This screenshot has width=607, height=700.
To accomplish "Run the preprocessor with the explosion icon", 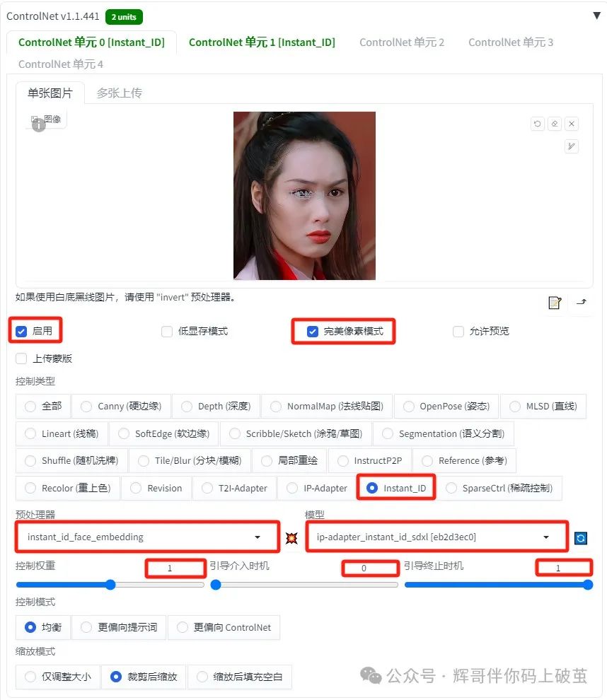I will click(291, 537).
